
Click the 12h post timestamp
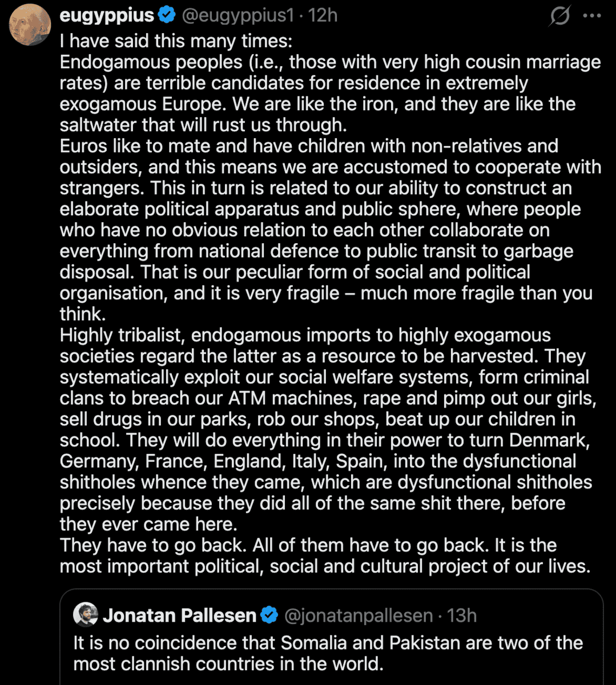323,15
